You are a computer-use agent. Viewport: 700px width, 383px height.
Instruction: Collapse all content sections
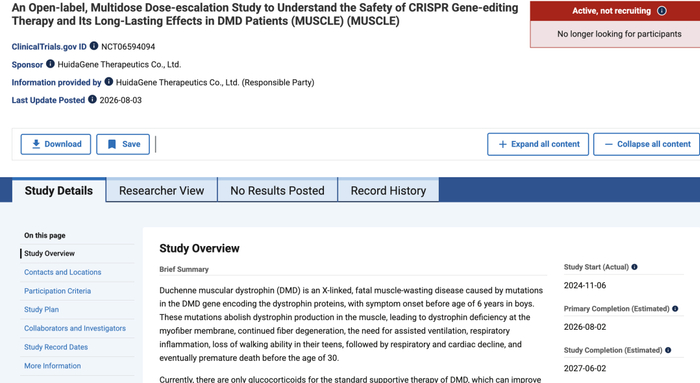pyautogui.click(x=647, y=144)
